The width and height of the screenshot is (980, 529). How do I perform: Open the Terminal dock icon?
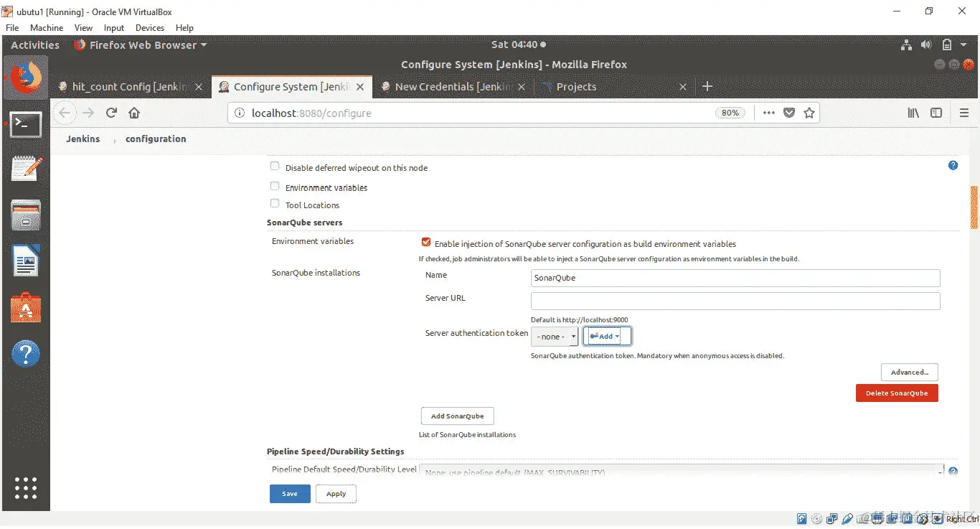click(x=26, y=125)
